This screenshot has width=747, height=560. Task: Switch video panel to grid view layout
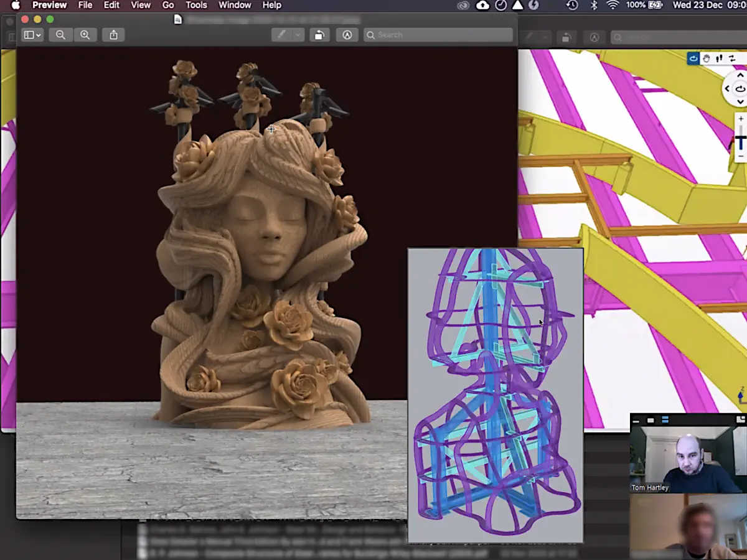click(x=665, y=420)
